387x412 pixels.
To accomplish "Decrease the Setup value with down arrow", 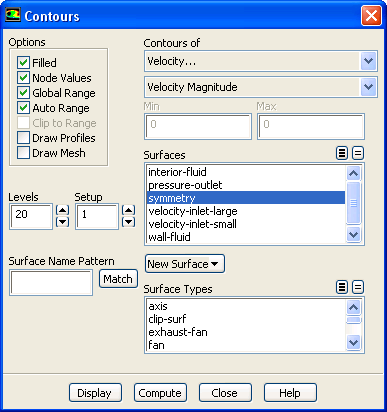I will (x=129, y=222).
